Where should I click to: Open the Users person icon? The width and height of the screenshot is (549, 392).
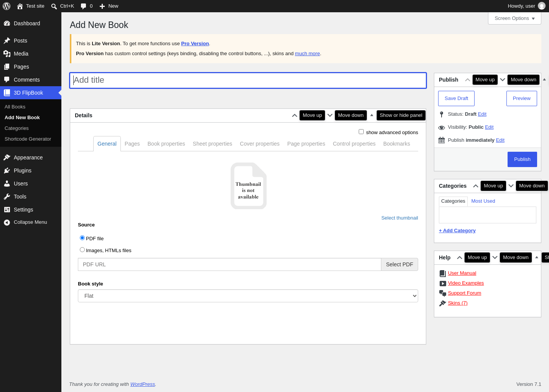[7, 184]
